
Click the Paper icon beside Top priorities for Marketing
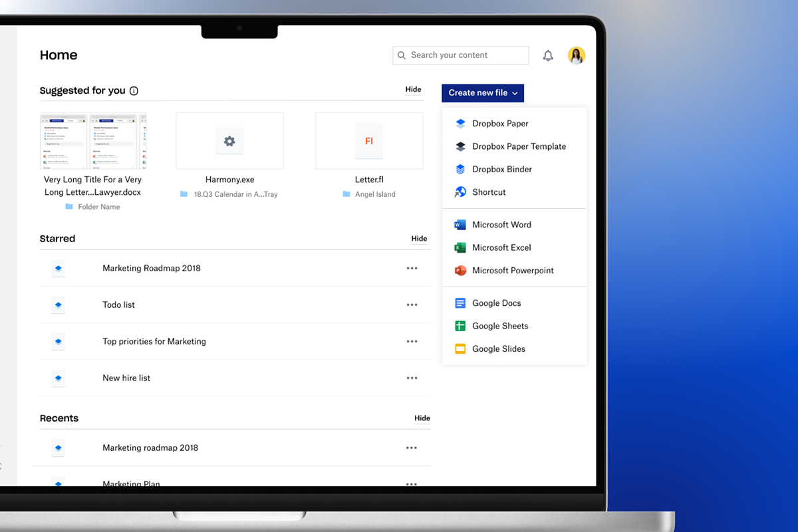[59, 342]
